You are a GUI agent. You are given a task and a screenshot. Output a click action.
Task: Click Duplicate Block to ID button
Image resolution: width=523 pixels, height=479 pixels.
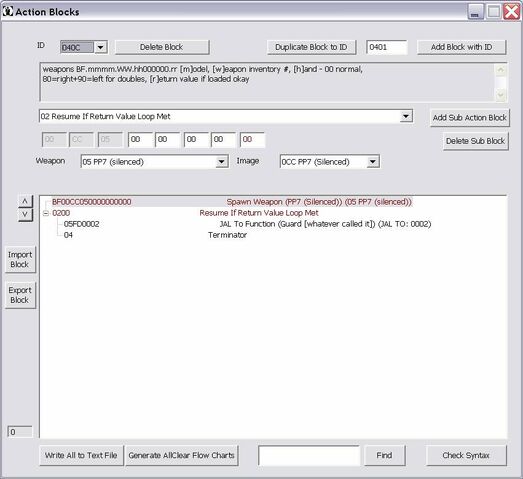[311, 47]
